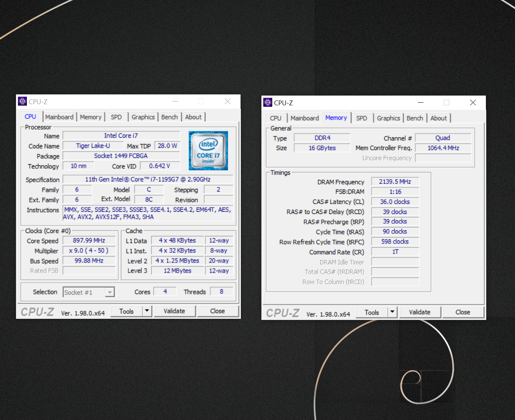
Task: Click the processor Name field 'Intel Core i7'
Action: coord(121,136)
